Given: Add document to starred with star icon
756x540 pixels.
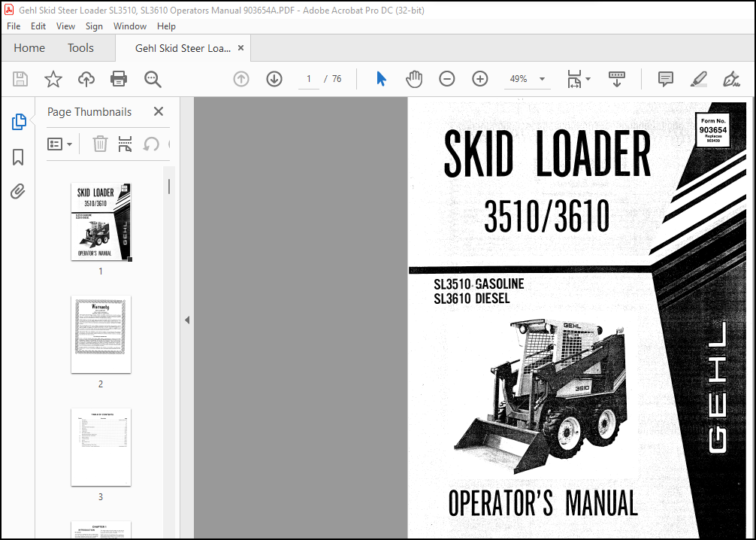Looking at the screenshot, I should (53, 79).
